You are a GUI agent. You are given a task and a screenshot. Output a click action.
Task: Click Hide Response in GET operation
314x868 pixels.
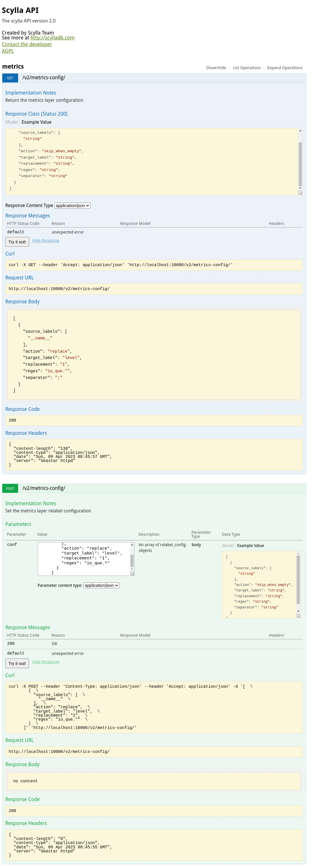[x=46, y=241]
